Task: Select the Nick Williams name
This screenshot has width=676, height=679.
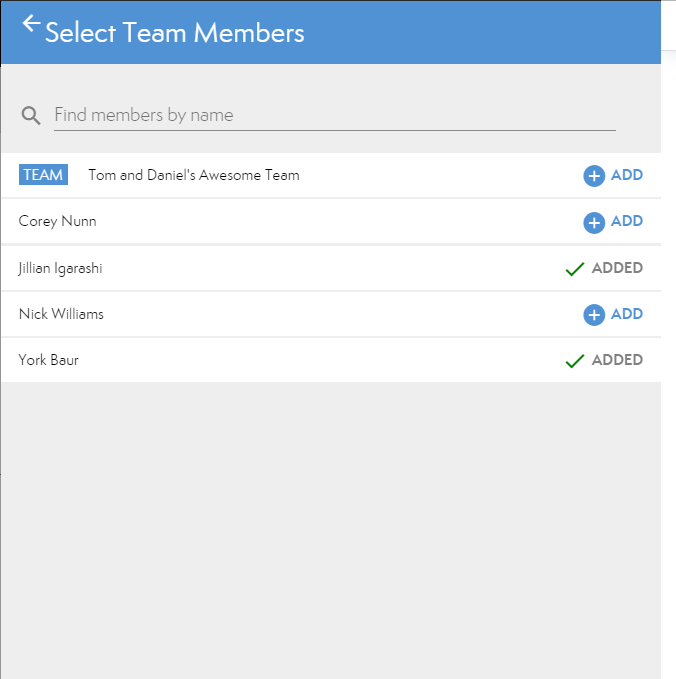Action: [x=61, y=314]
